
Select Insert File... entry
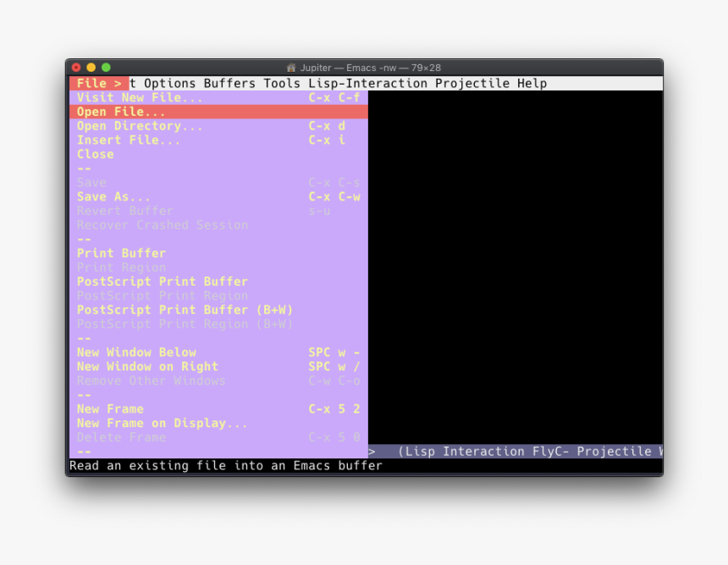point(129,140)
